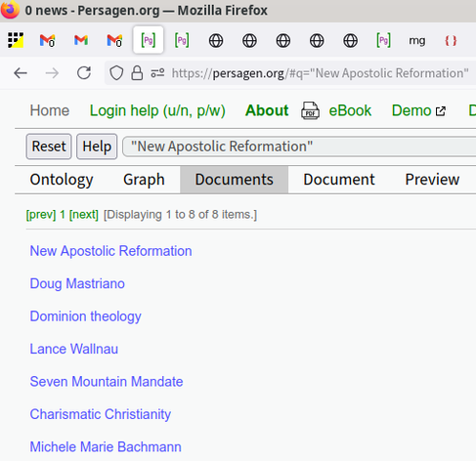
Task: Open New Apostolic Reformation document
Action: (110, 251)
